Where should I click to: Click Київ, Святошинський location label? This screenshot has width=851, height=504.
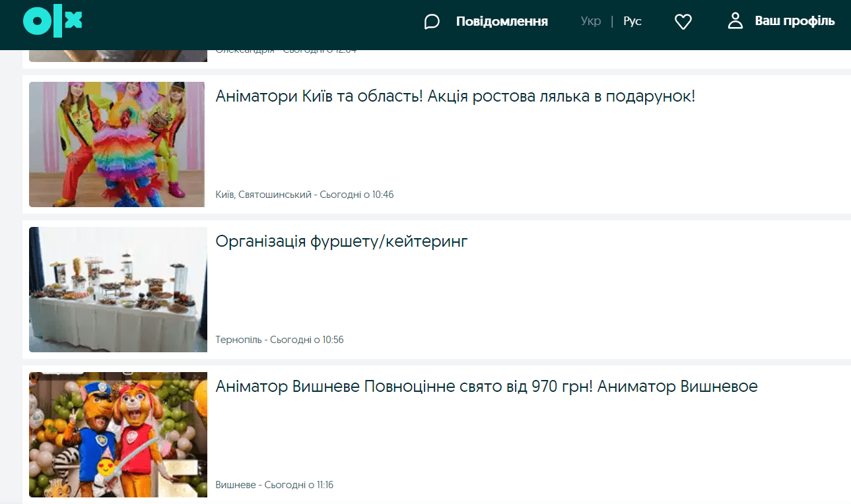tap(263, 194)
